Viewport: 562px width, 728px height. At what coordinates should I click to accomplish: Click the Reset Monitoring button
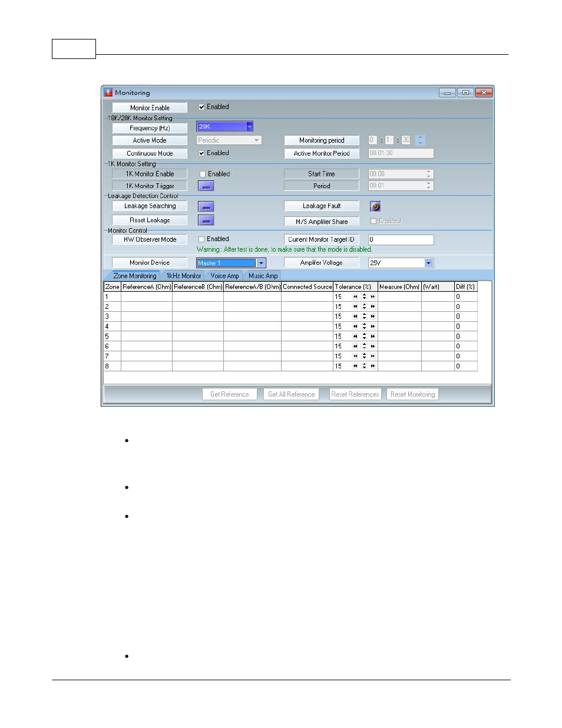pyautogui.click(x=413, y=394)
